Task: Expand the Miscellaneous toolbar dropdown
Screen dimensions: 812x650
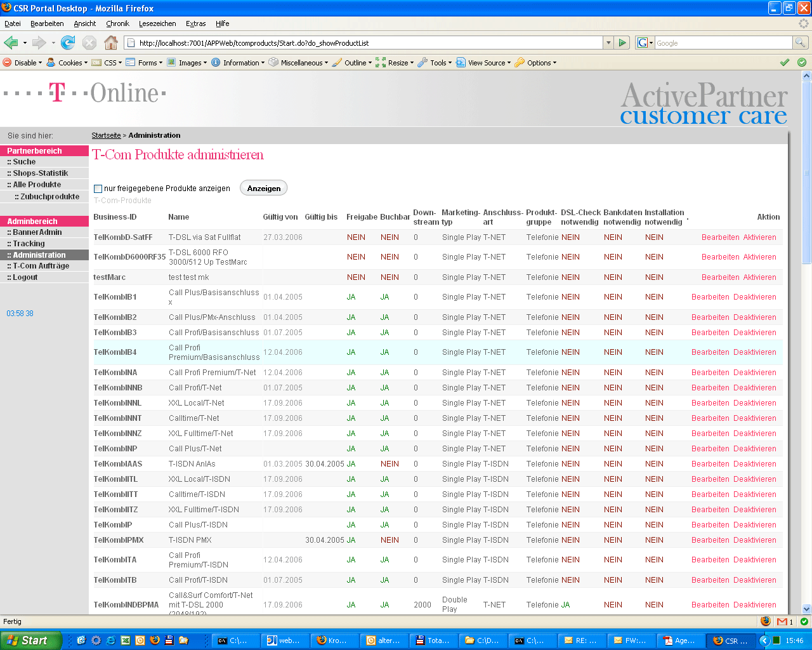Action: [298, 63]
